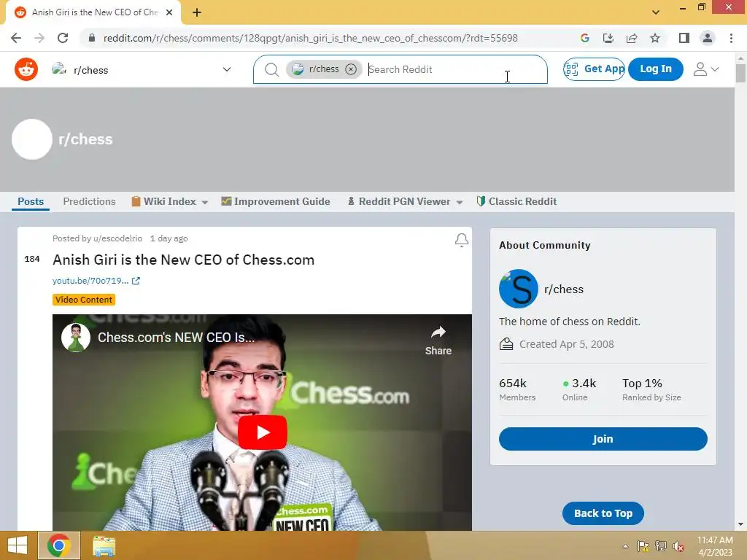Reload the page
This screenshot has width=747, height=560.
pos(63,38)
